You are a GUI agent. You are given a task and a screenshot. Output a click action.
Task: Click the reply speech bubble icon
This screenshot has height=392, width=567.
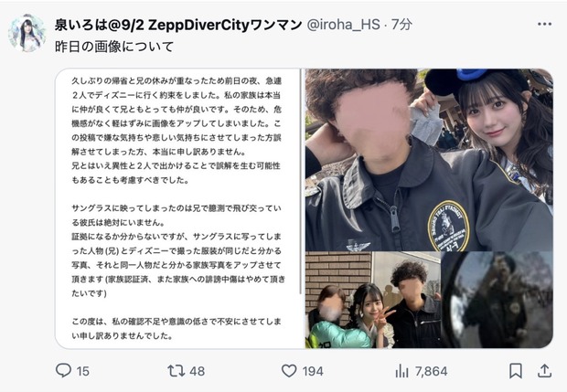click(x=63, y=370)
